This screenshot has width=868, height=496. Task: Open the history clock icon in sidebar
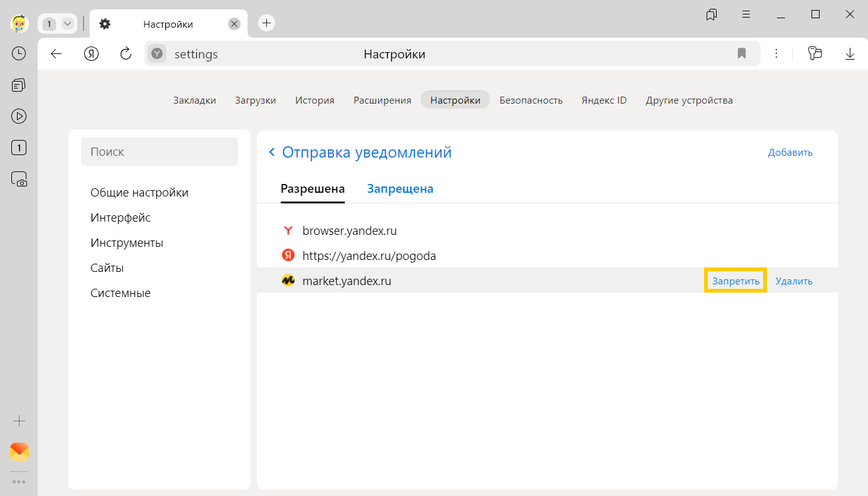click(x=19, y=53)
